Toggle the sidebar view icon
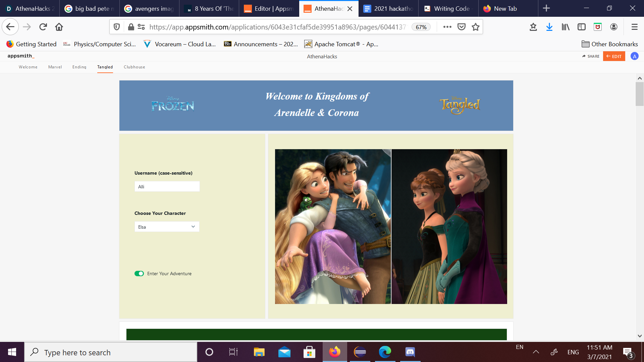The height and width of the screenshot is (362, 644). 582,27
